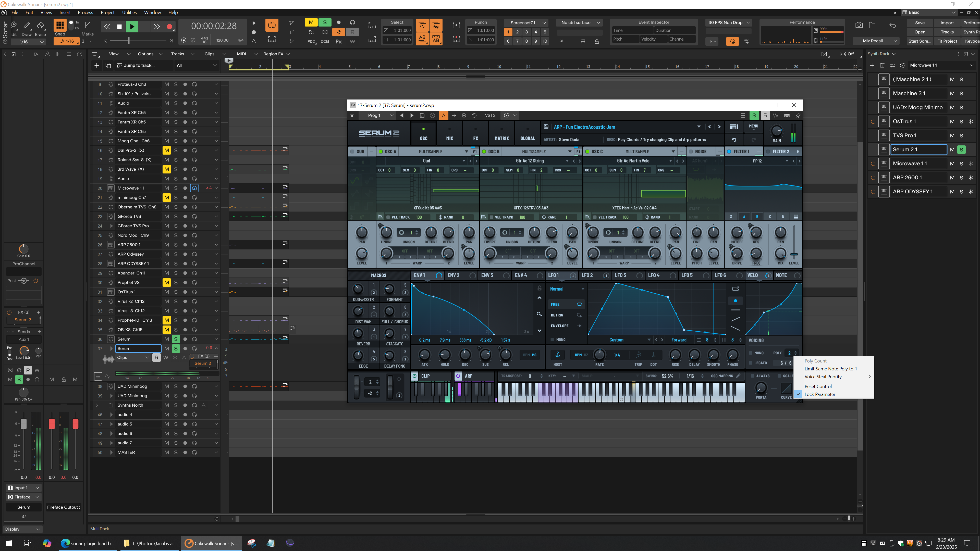The height and width of the screenshot is (551, 980).
Task: Toggle the Loop on/off button
Action: [272, 26]
